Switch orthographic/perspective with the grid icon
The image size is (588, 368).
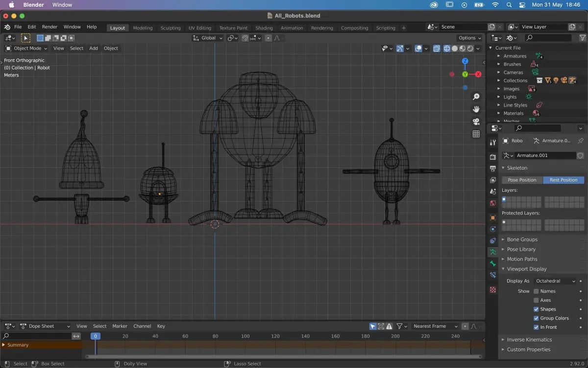point(476,134)
